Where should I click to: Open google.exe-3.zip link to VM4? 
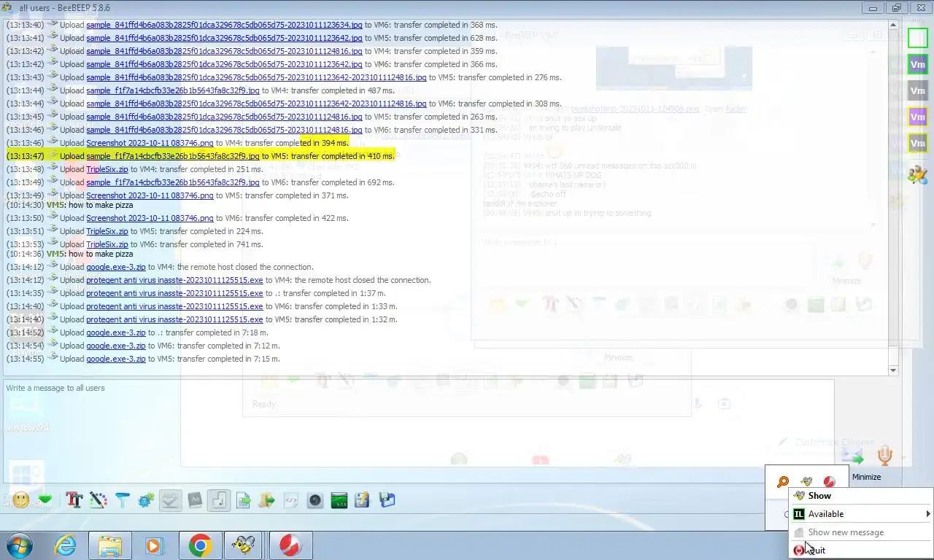tap(116, 267)
